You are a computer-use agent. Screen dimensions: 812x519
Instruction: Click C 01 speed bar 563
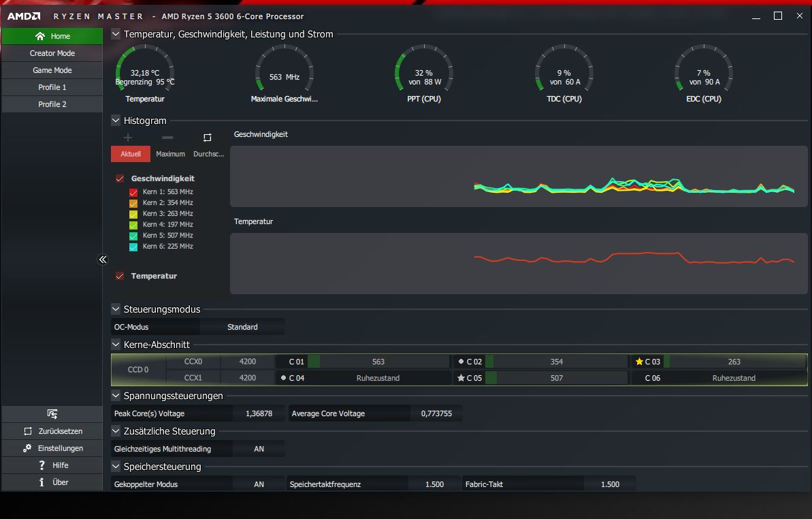point(378,362)
